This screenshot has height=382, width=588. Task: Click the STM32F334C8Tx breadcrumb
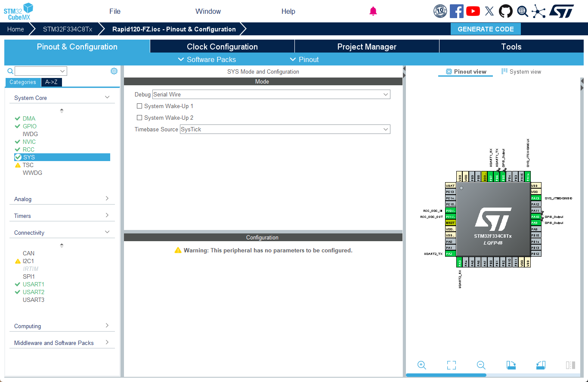tap(68, 29)
